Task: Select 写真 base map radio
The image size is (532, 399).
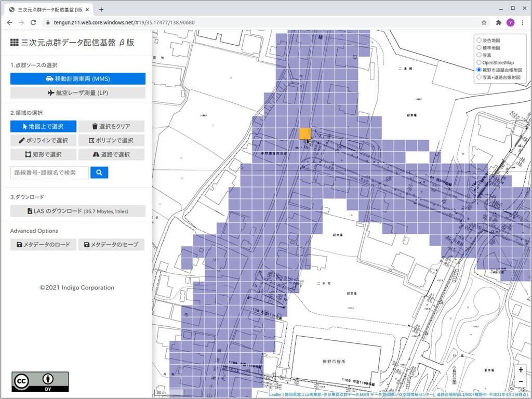Action: pos(479,55)
